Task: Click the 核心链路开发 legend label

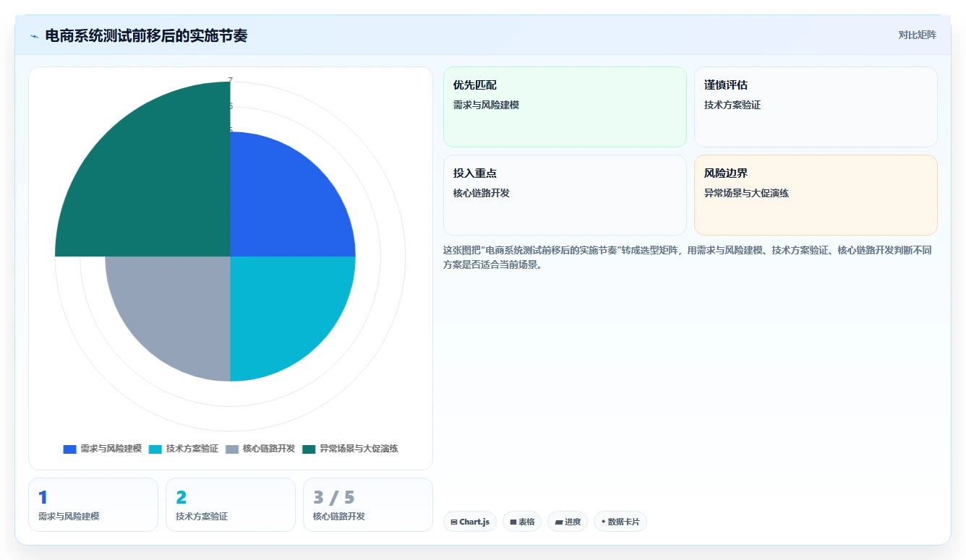Action: (x=269, y=449)
